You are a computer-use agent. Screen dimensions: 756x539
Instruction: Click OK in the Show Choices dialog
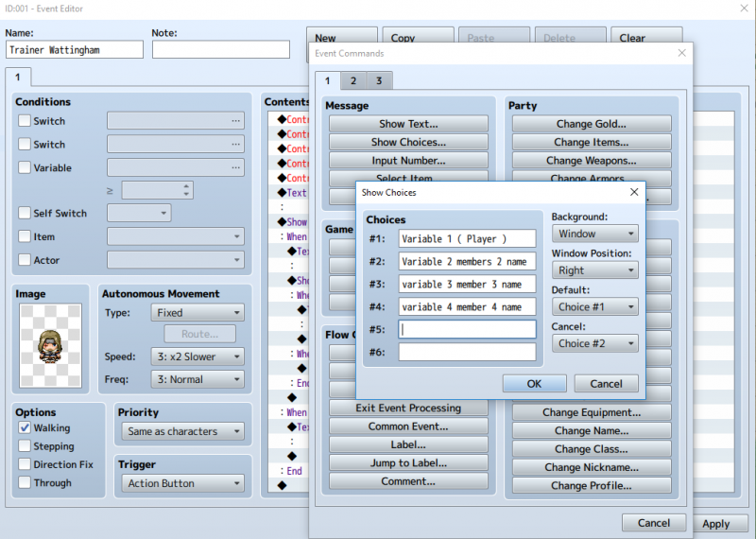(534, 384)
